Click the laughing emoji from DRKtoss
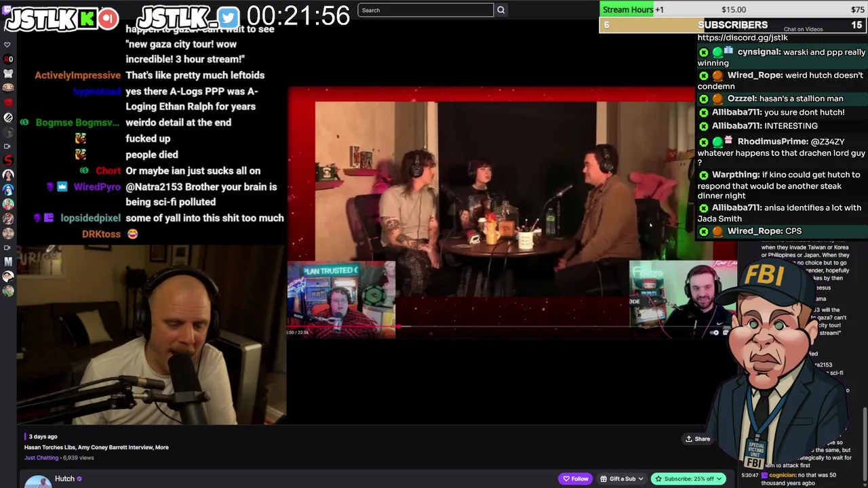Image resolution: width=868 pixels, height=488 pixels. point(132,234)
